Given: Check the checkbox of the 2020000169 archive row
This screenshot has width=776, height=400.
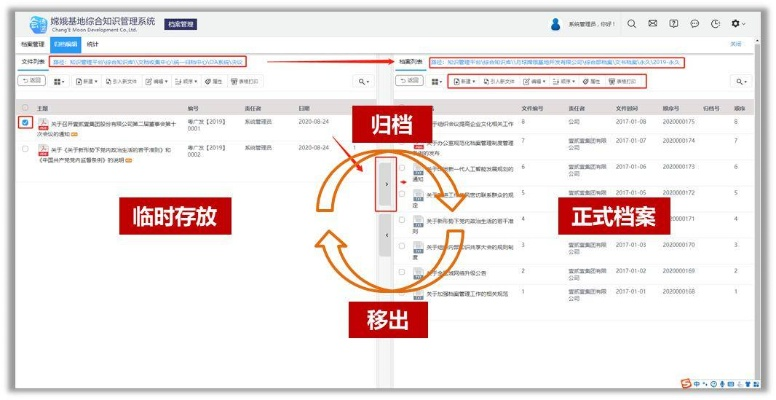Looking at the screenshot, I should 402,272.
